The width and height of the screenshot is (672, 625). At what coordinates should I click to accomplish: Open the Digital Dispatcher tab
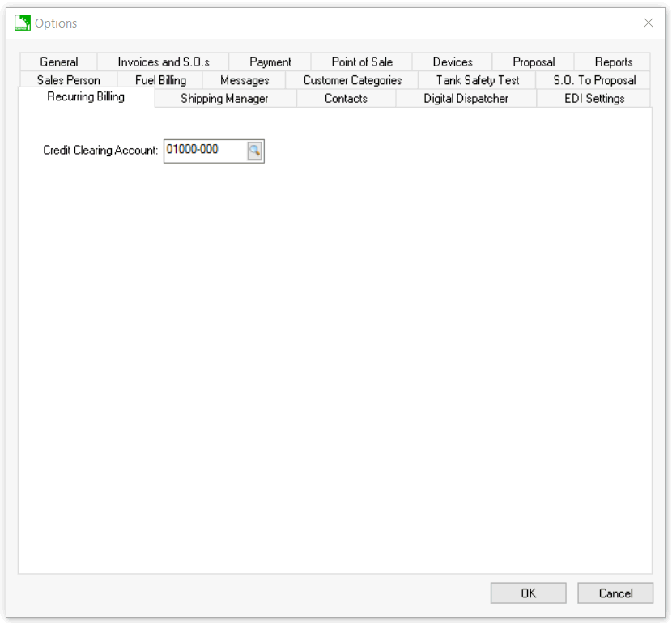pos(466,99)
